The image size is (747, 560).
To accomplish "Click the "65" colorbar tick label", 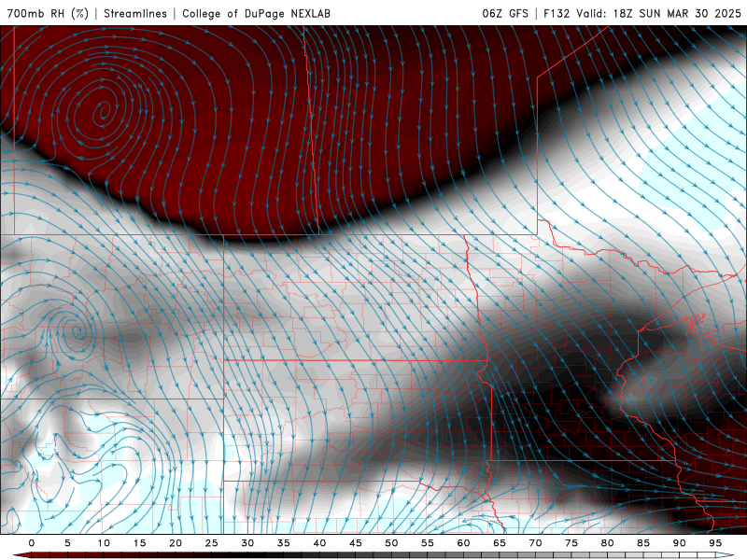I will pyautogui.click(x=500, y=543).
